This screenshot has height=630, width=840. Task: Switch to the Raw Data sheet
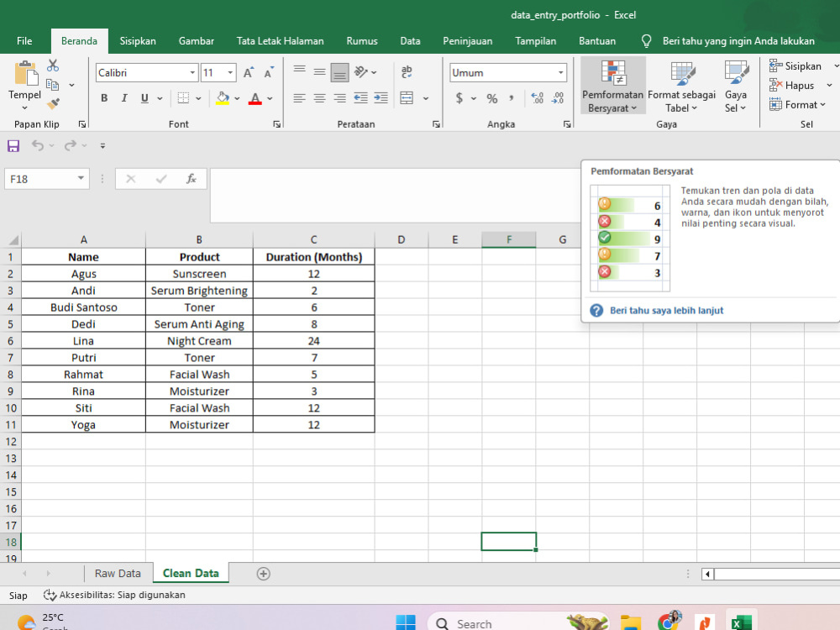tap(118, 573)
